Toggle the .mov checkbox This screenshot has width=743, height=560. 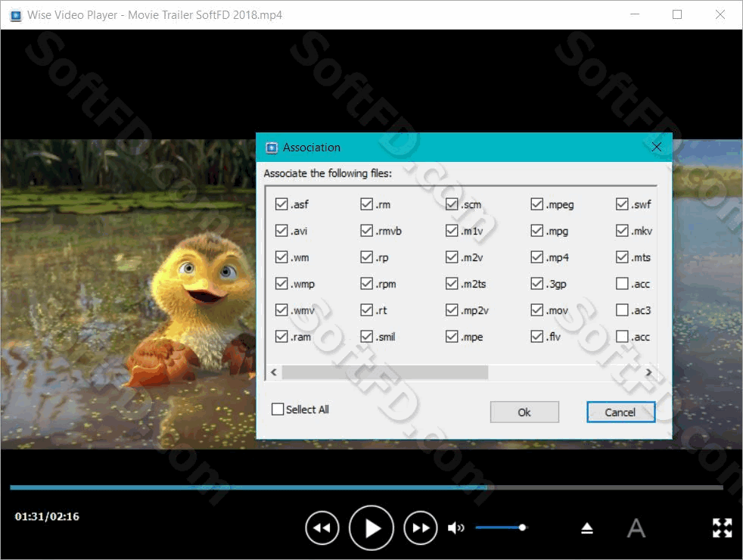coord(537,310)
